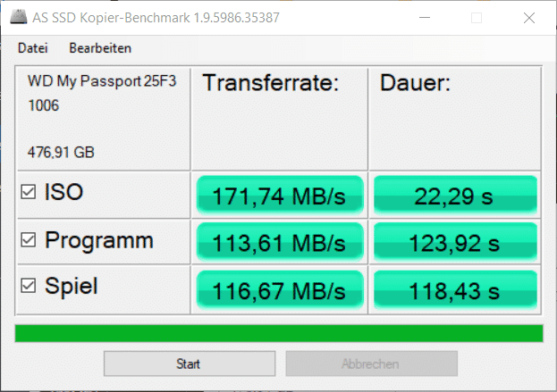Click the Transferrate column header
The image size is (557, 392).
(270, 84)
